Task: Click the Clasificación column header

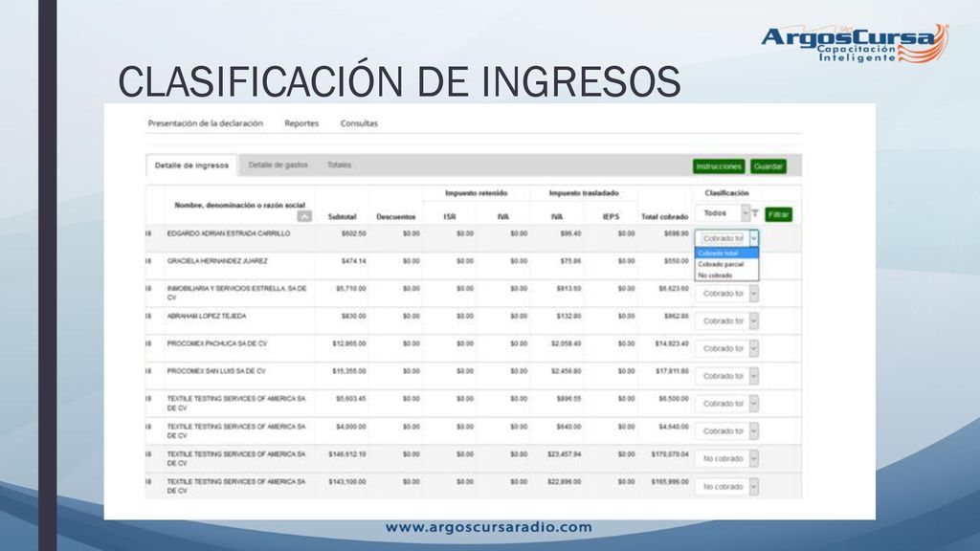Action: (726, 193)
